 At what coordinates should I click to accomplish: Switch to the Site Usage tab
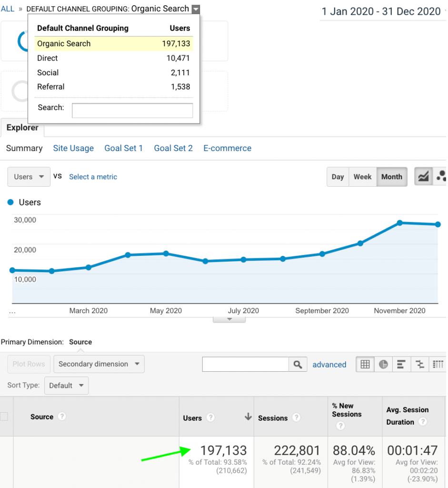point(73,148)
